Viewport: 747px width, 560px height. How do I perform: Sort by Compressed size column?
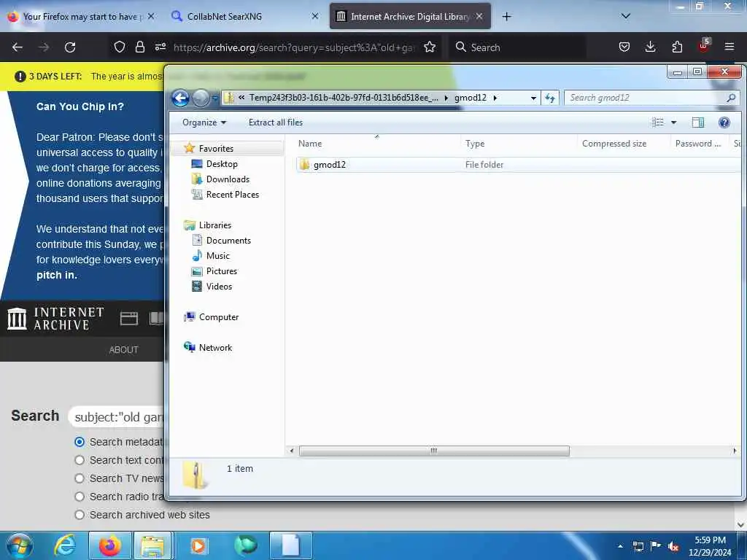coord(614,144)
